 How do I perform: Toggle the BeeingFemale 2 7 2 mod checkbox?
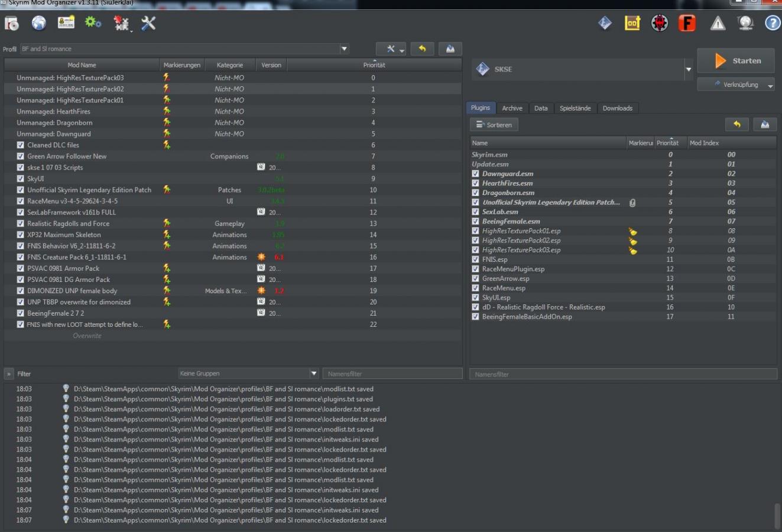[x=21, y=313]
